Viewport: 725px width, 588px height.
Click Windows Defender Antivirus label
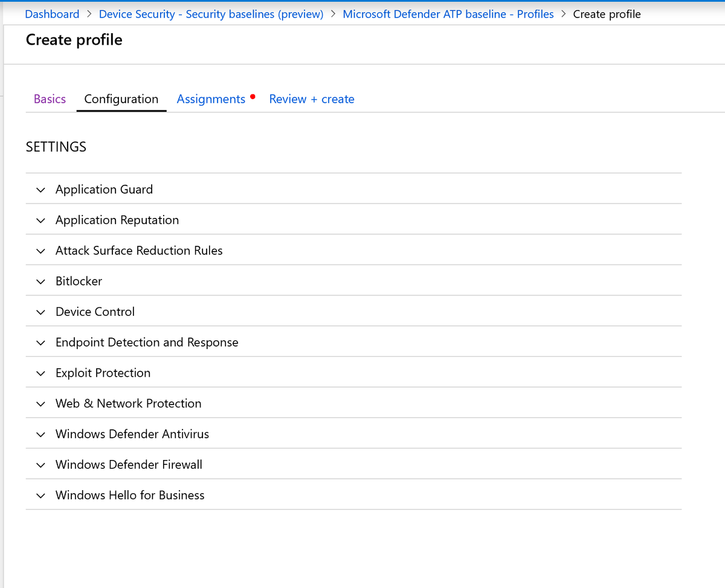click(132, 434)
